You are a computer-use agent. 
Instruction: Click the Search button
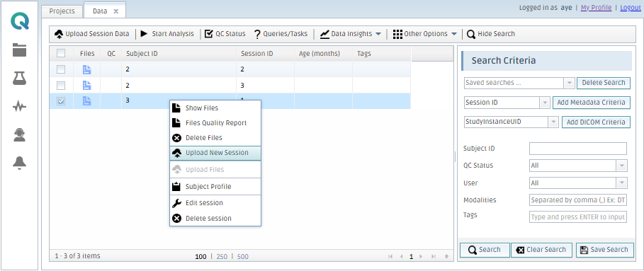click(485, 250)
